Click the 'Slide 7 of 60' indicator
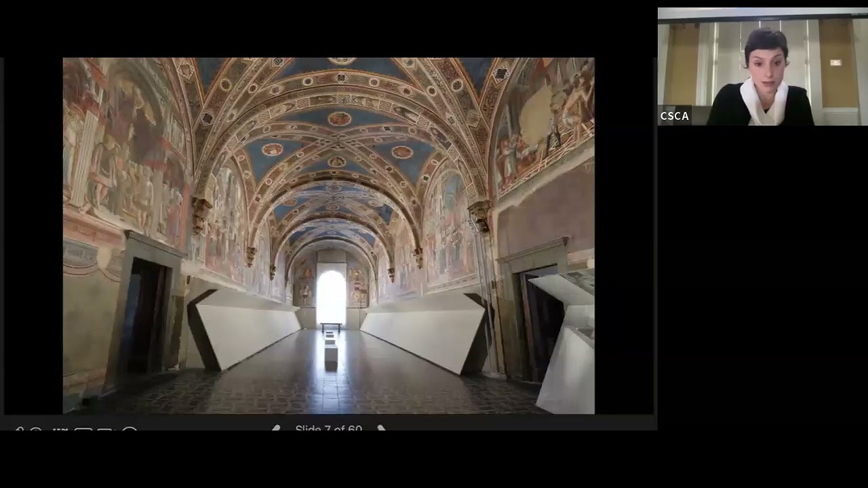The height and width of the screenshot is (488, 868). (328, 428)
